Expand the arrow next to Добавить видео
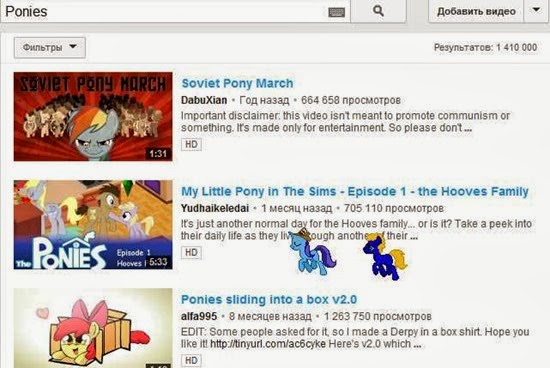550x368 pixels. (x=536, y=11)
